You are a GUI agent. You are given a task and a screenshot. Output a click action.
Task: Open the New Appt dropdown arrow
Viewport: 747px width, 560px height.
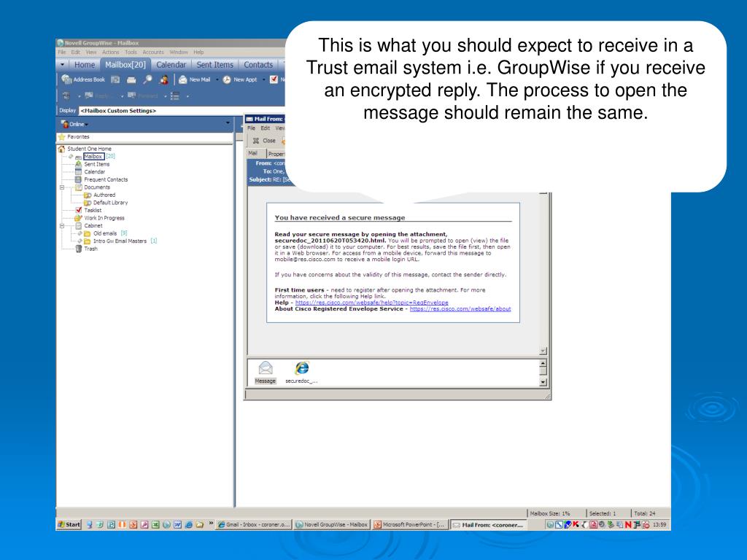pos(263,79)
